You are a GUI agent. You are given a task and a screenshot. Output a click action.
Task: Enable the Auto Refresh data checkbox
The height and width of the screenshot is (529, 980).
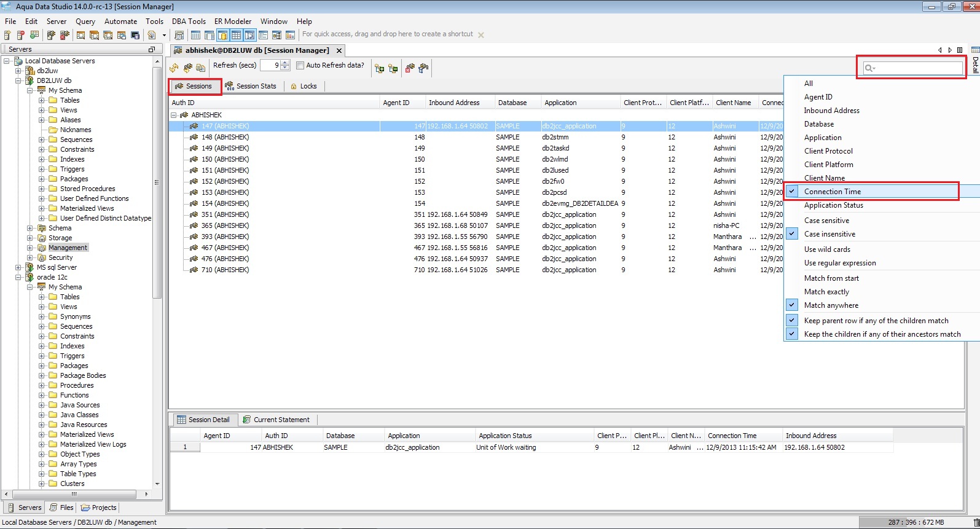coord(300,65)
